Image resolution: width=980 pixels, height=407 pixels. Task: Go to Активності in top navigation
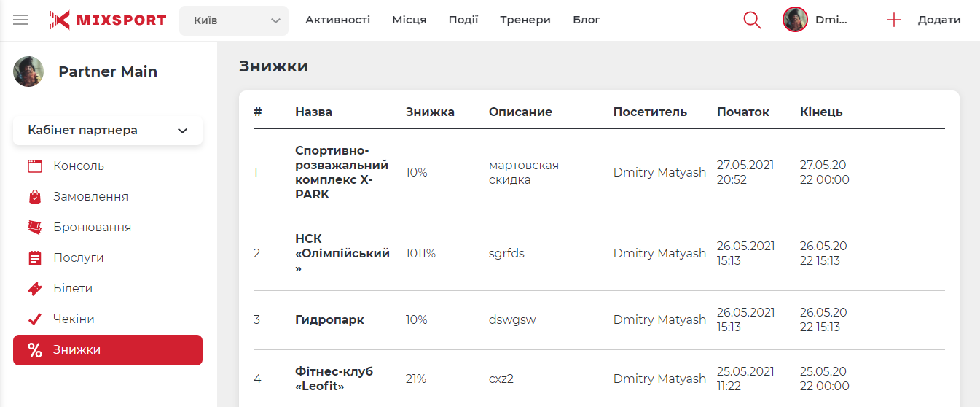tap(337, 20)
